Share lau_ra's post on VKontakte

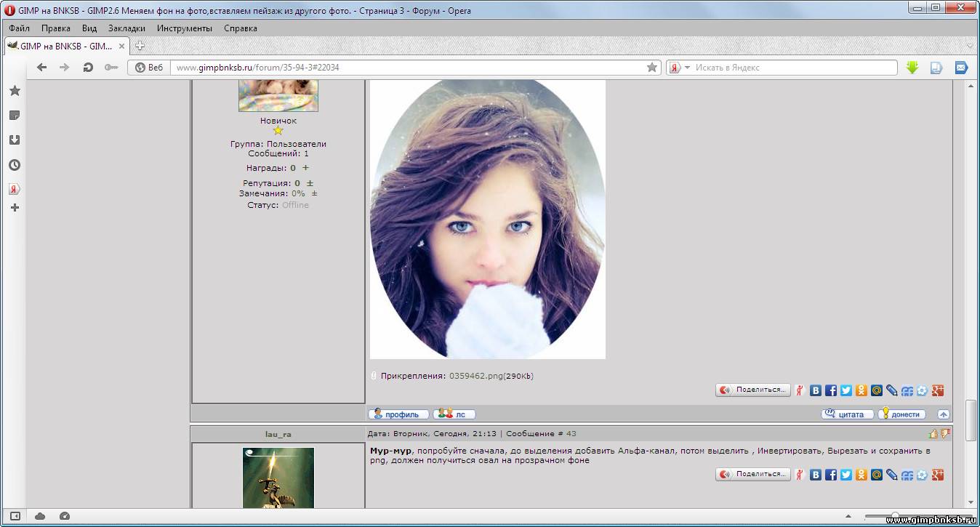(816, 475)
